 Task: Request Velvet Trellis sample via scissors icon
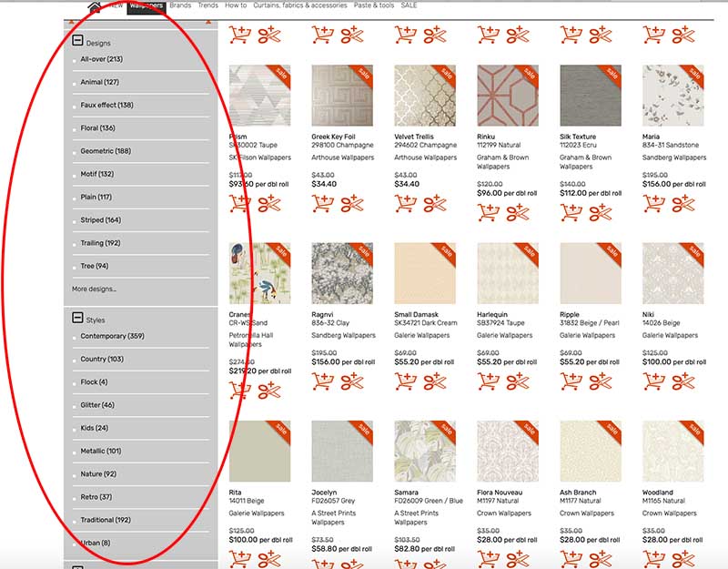point(435,204)
